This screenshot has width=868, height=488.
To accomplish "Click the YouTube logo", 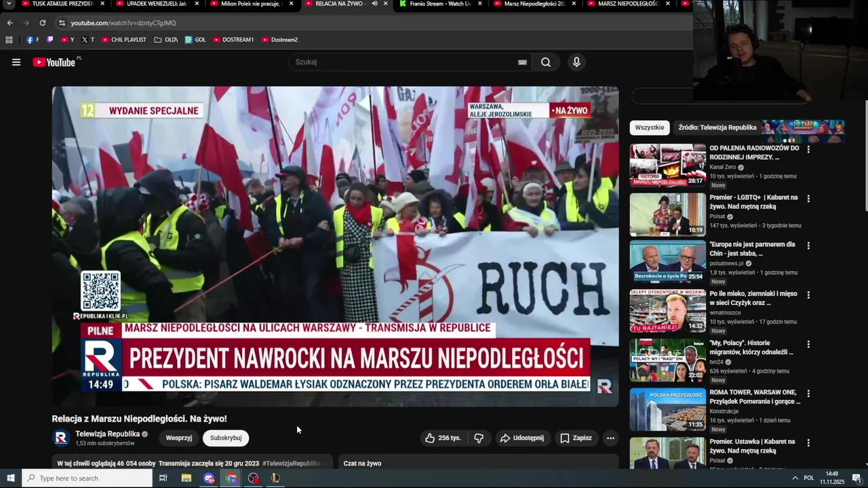I will click(54, 62).
